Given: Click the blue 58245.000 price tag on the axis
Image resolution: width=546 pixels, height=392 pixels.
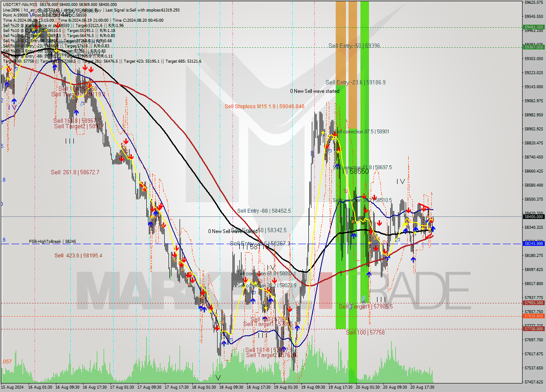Looking at the screenshot, I should pyautogui.click(x=534, y=243).
